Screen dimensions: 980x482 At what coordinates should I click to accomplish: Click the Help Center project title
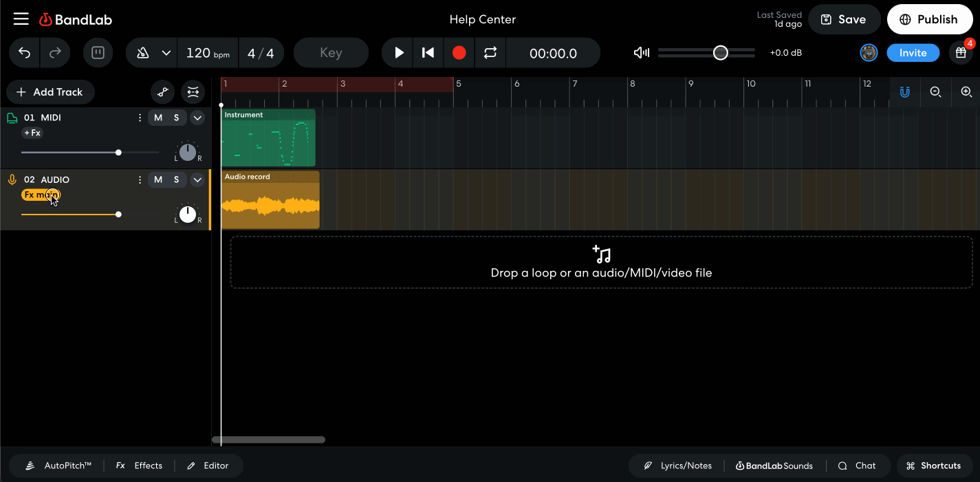click(482, 19)
